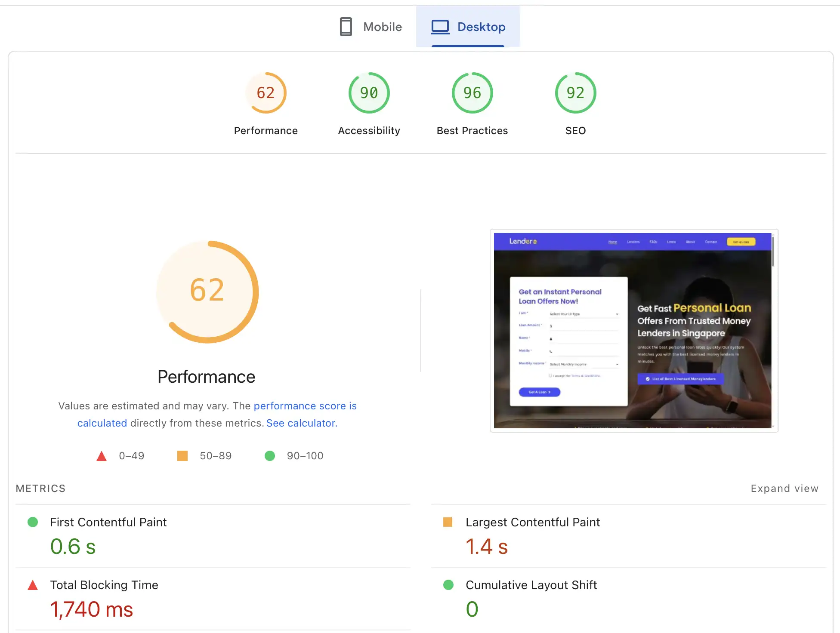The width and height of the screenshot is (840, 633).
Task: Select the Desktop tab
Action: 468,27
